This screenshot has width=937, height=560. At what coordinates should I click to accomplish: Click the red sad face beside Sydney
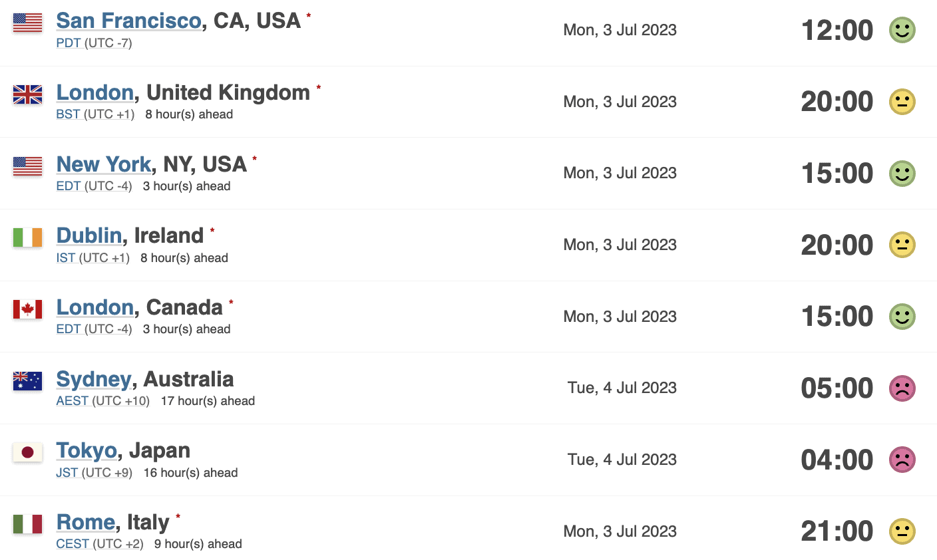click(902, 388)
